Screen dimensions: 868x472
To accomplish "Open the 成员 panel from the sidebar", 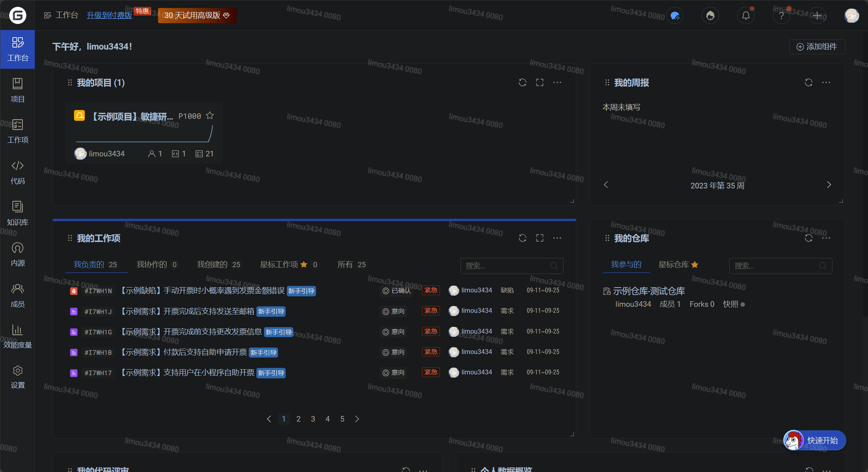I will tap(18, 295).
